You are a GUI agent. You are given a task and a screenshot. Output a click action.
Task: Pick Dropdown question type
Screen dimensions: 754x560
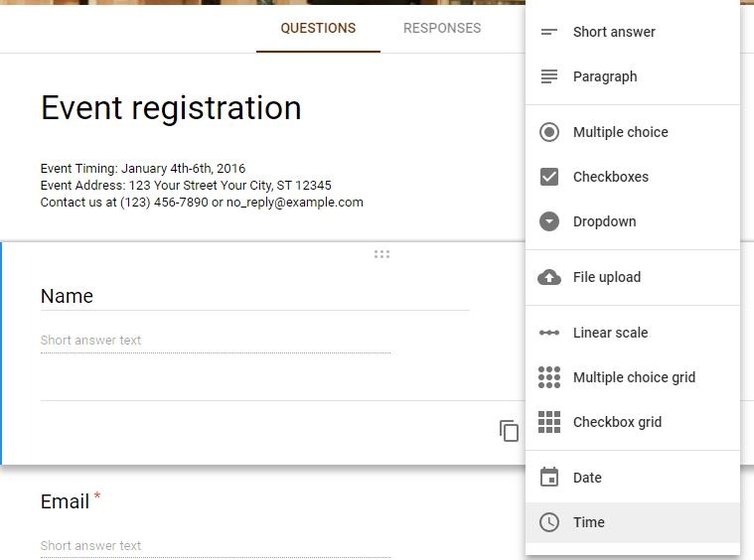pos(632,221)
